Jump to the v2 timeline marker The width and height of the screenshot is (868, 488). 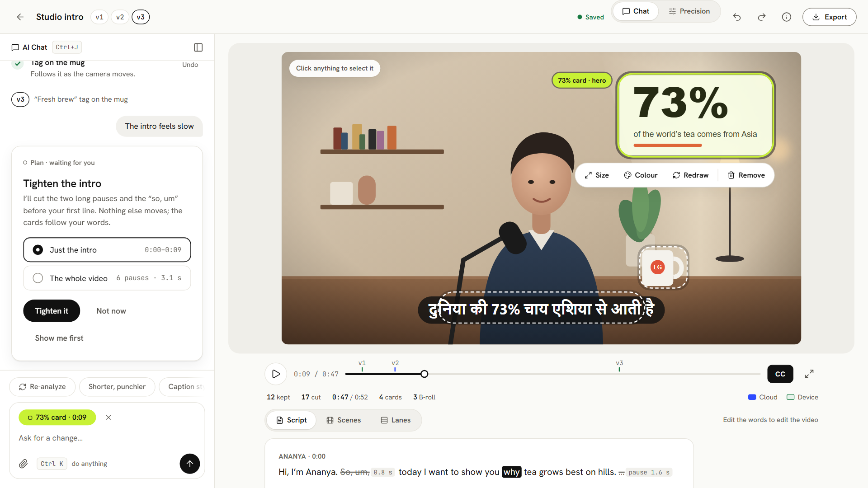(395, 366)
